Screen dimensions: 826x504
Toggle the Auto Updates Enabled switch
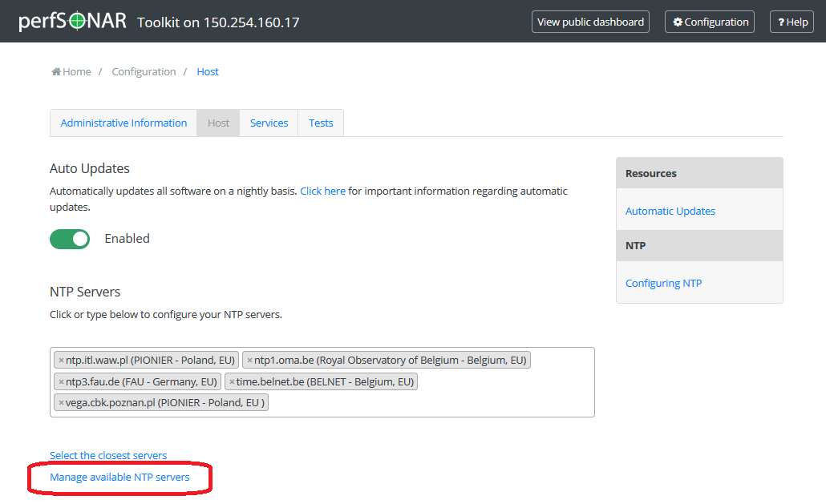point(70,239)
